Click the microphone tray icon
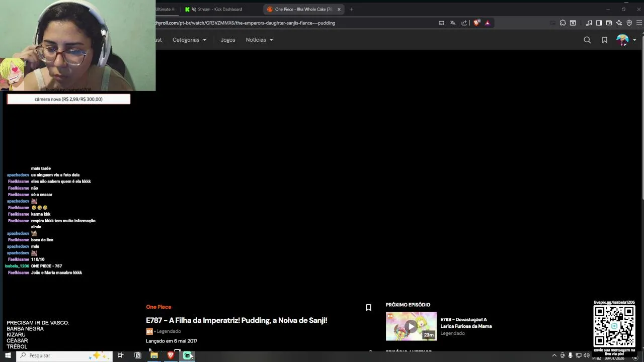Viewport: 644px width, 362px height. pos(570,355)
